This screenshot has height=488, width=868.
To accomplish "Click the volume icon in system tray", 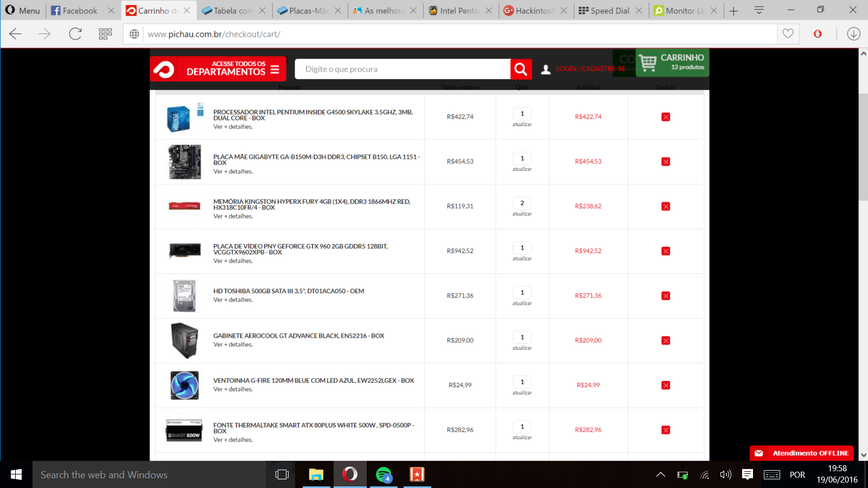I will tap(725, 474).
